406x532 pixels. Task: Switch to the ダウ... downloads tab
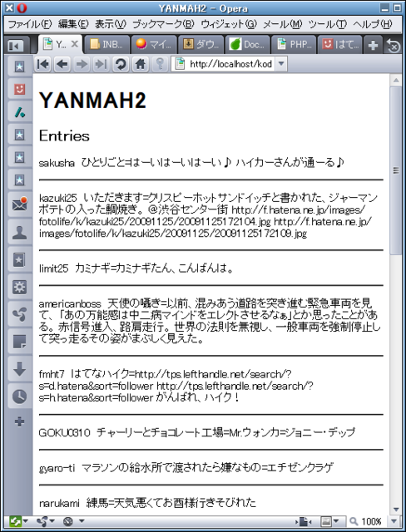[201, 44]
